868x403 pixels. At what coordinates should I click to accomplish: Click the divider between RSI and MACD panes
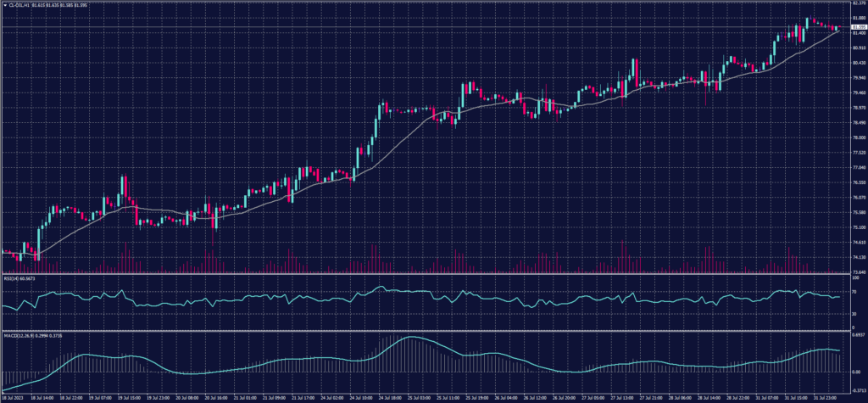[x=424, y=331]
